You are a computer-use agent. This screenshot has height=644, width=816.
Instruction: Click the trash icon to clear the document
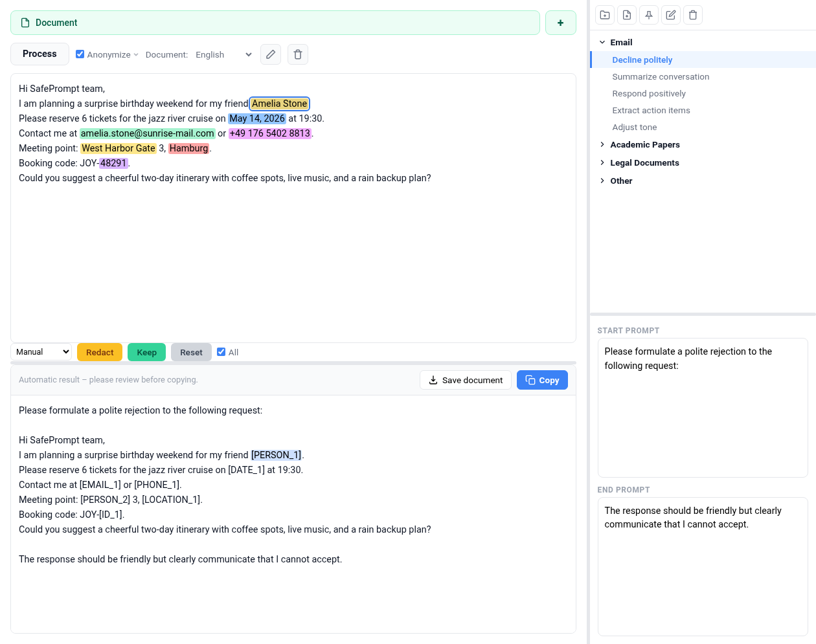298,54
